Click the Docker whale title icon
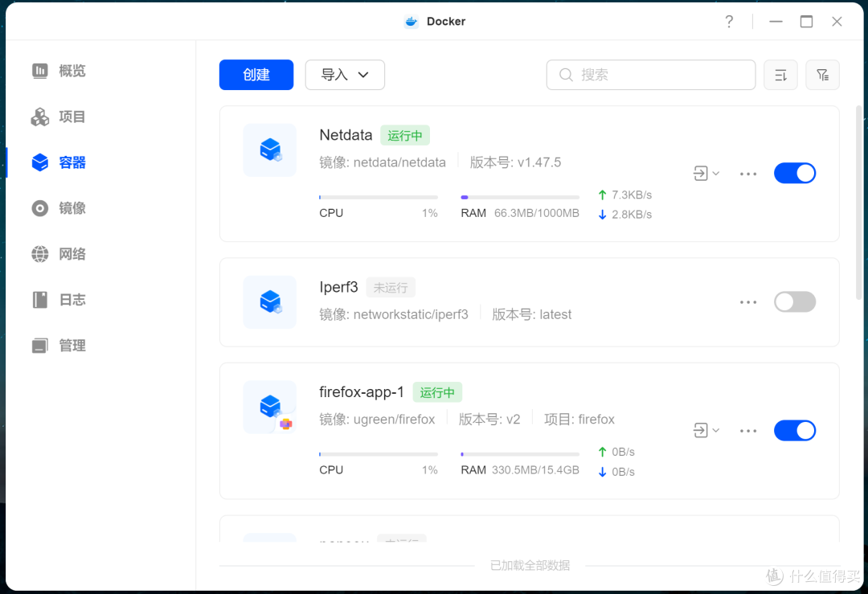 coord(411,22)
